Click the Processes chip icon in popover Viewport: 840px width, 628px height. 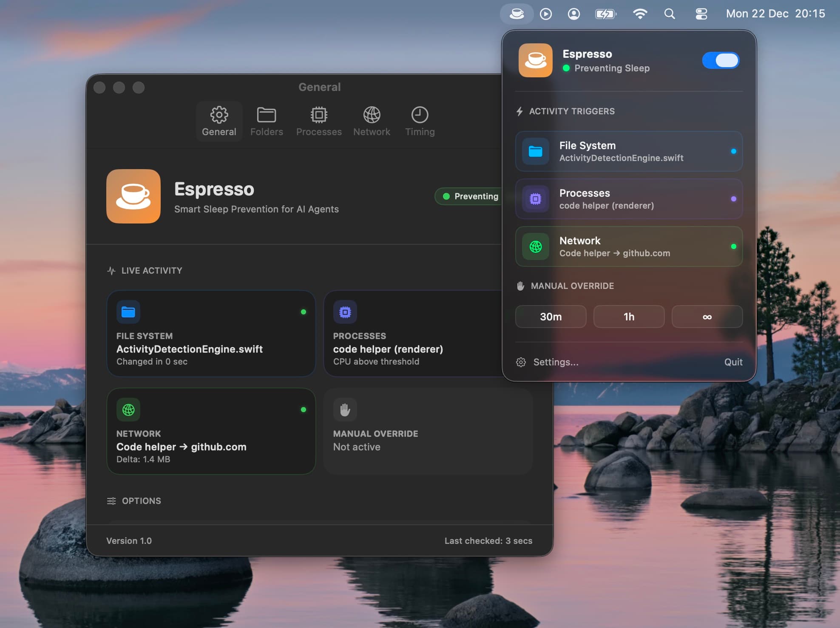tap(536, 199)
